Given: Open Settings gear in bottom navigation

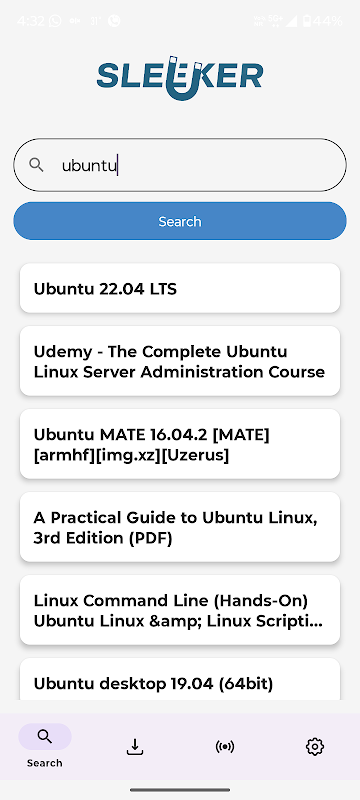Looking at the screenshot, I should pyautogui.click(x=315, y=747).
